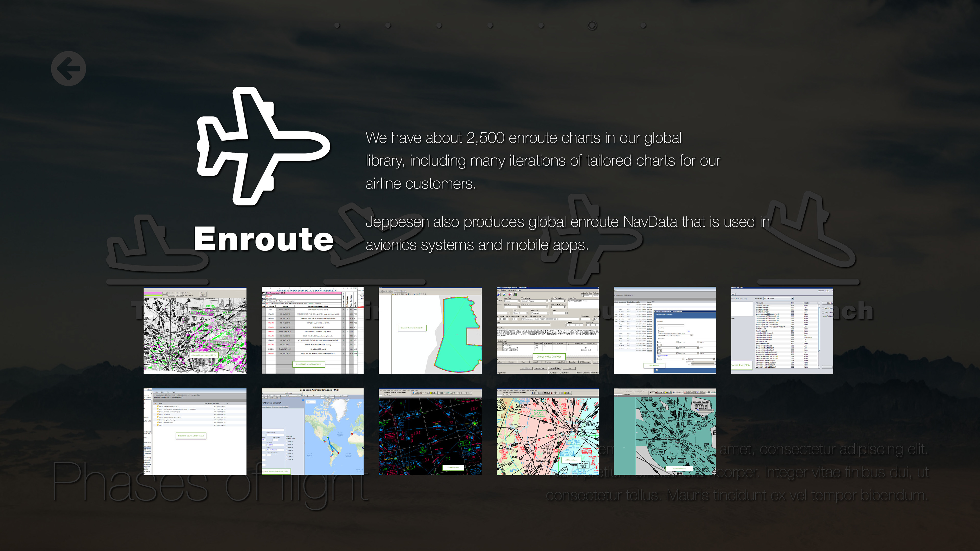Open the Automated Image Compare Tool thumbnail
The height and width of the screenshot is (551, 980).
[x=195, y=330]
